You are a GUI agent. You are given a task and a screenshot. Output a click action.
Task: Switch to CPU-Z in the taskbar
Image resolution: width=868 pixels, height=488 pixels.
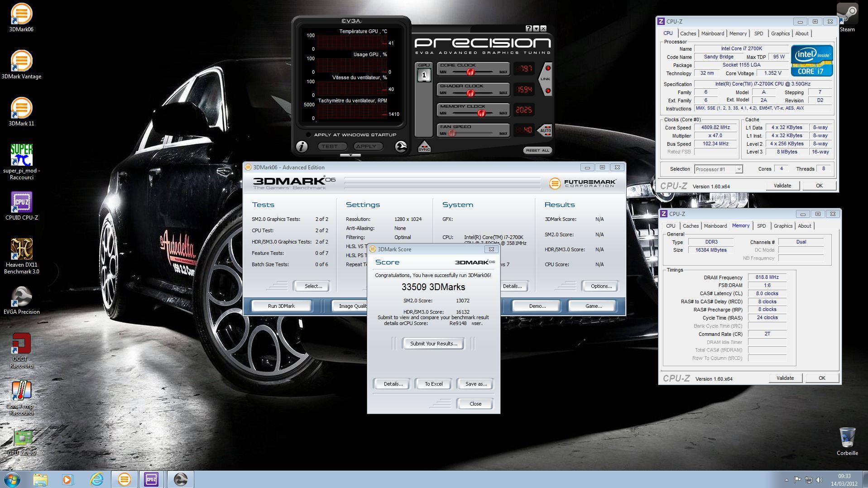coord(151,479)
